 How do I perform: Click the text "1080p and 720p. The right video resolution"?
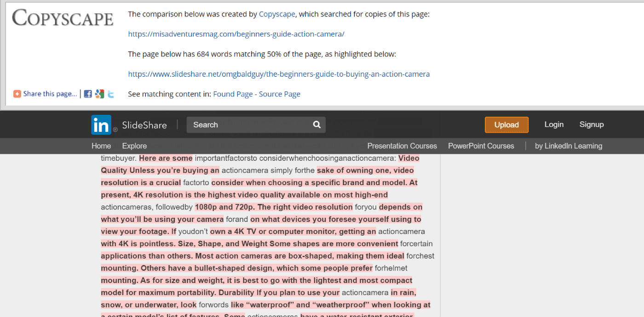pos(274,207)
